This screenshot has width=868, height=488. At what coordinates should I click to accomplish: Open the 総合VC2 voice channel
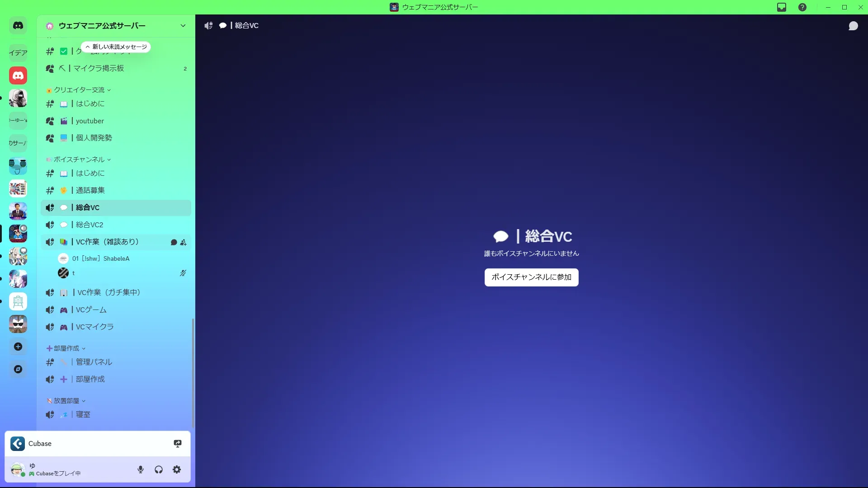click(x=90, y=225)
